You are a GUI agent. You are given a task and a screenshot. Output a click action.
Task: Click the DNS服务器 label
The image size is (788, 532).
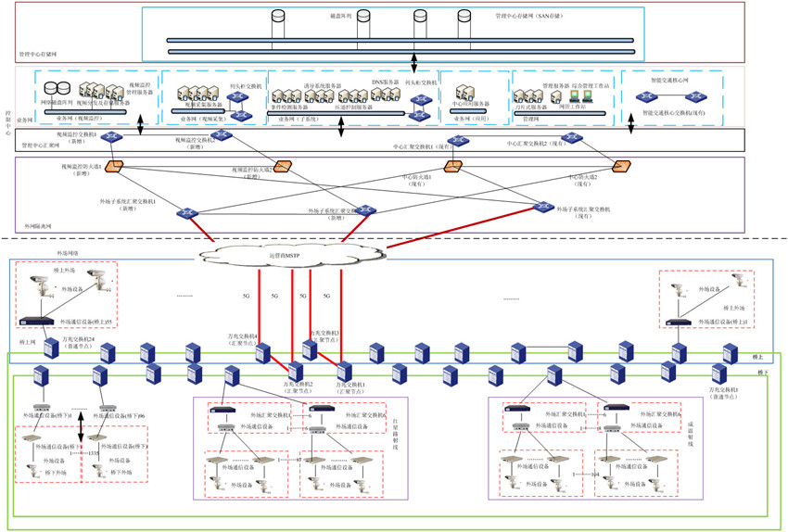(x=385, y=82)
